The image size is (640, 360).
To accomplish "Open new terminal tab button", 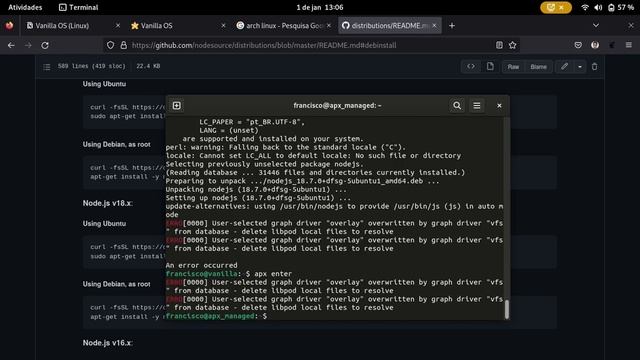I will pyautogui.click(x=177, y=106).
